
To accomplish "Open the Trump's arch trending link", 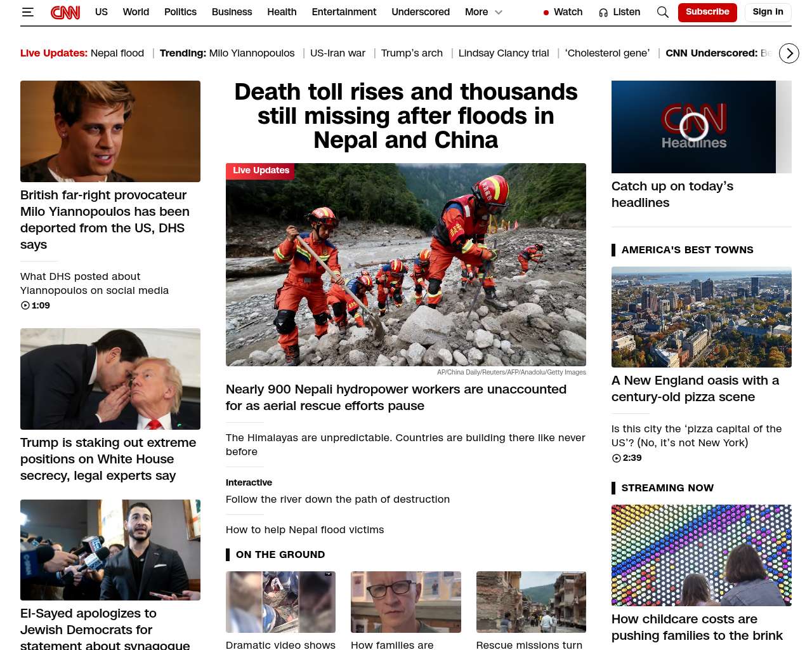I will click(x=412, y=53).
